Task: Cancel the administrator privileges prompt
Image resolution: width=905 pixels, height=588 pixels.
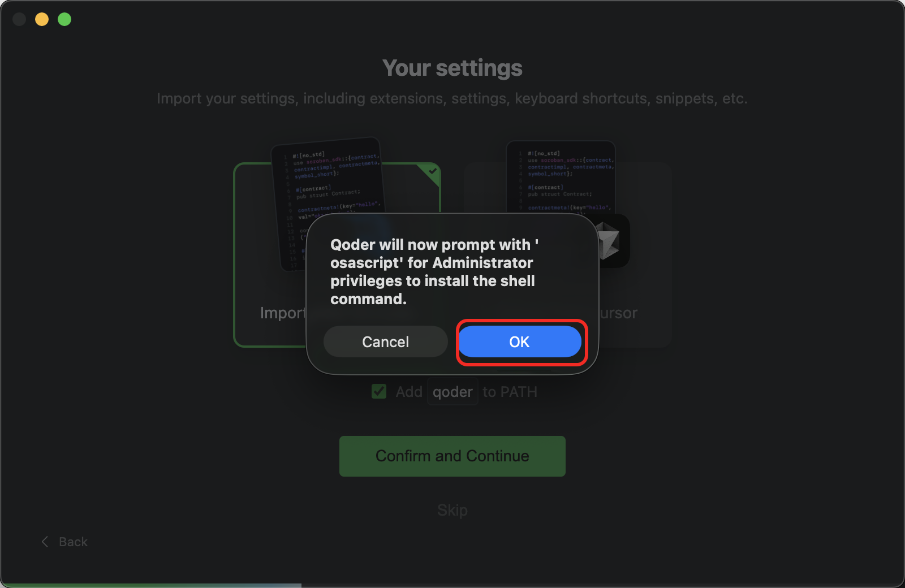Action: pos(385,342)
